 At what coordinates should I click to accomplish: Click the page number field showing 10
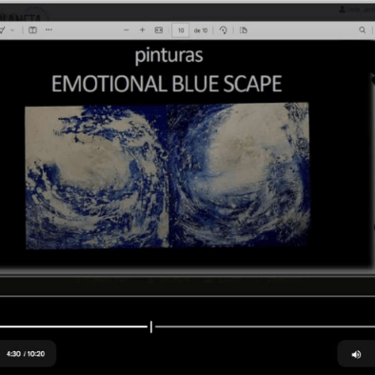point(180,30)
